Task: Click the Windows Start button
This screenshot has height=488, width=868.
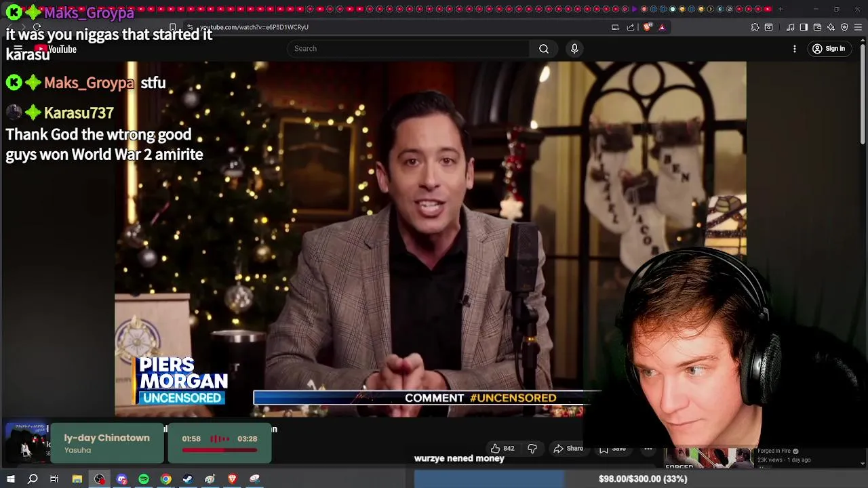Action: click(x=10, y=479)
